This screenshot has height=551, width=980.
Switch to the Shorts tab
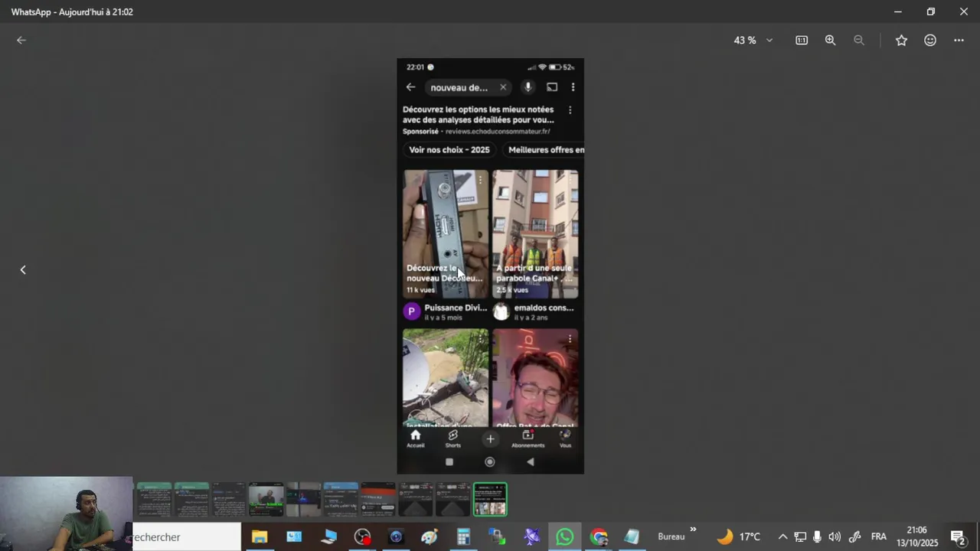(x=452, y=439)
